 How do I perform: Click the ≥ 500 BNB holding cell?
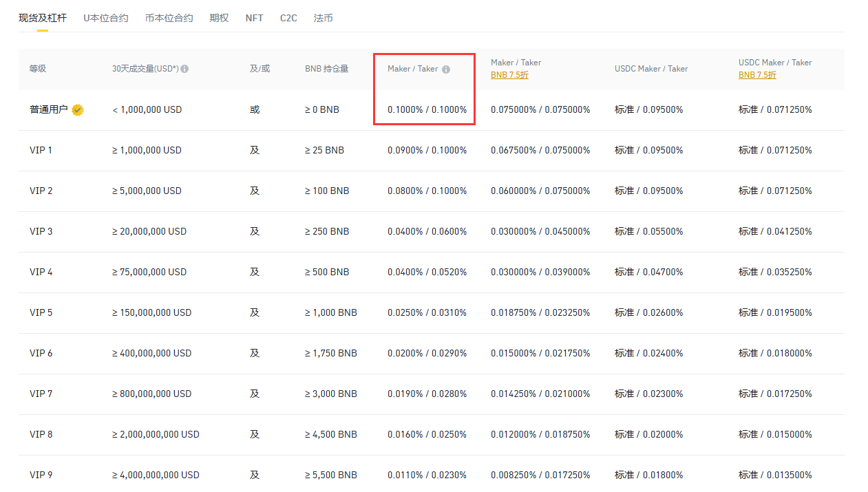click(x=327, y=272)
